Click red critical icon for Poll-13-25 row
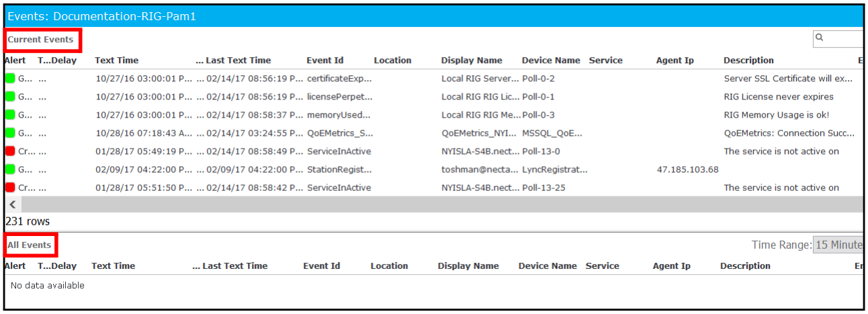This screenshot has height=314, width=868. click(x=10, y=188)
